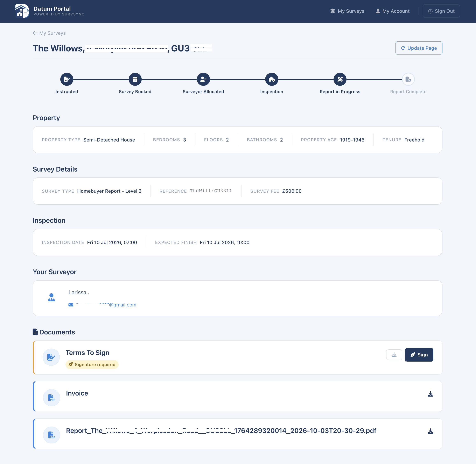The height and width of the screenshot is (464, 476).
Task: Click the Datum Portal house logo
Action: point(22,11)
